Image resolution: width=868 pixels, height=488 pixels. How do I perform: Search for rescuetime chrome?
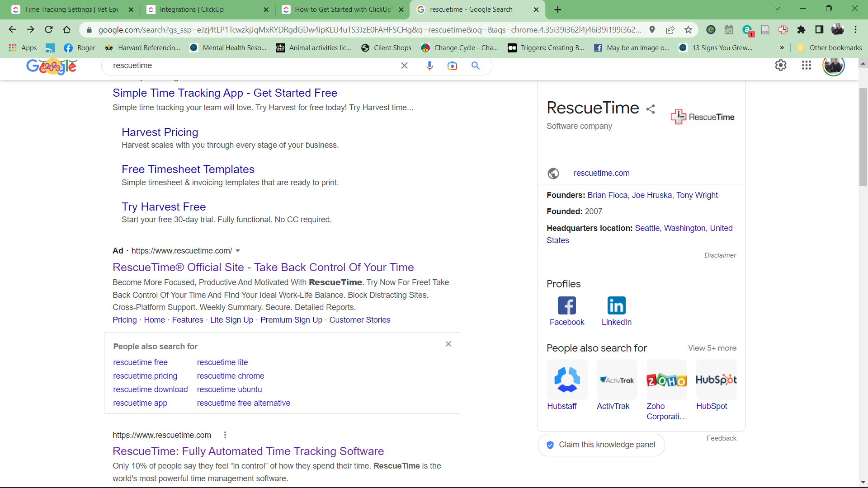click(x=230, y=376)
